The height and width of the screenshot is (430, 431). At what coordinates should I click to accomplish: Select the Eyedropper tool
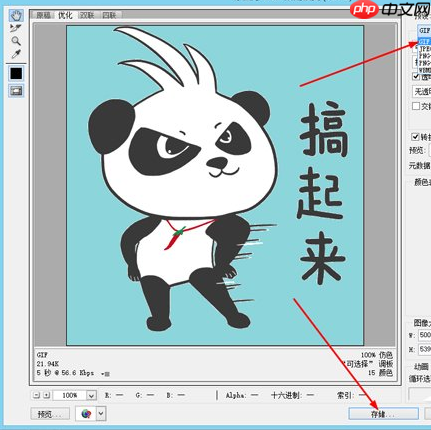[x=16, y=54]
